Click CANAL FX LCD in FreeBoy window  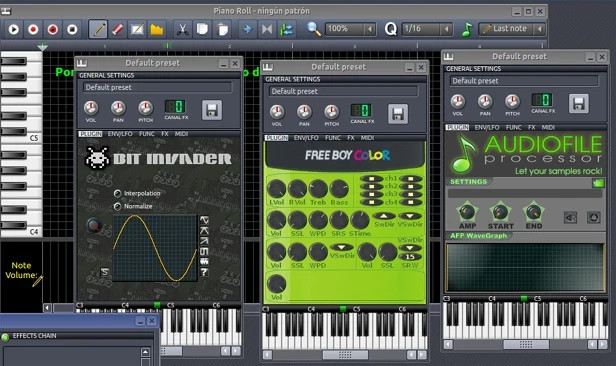click(x=361, y=110)
